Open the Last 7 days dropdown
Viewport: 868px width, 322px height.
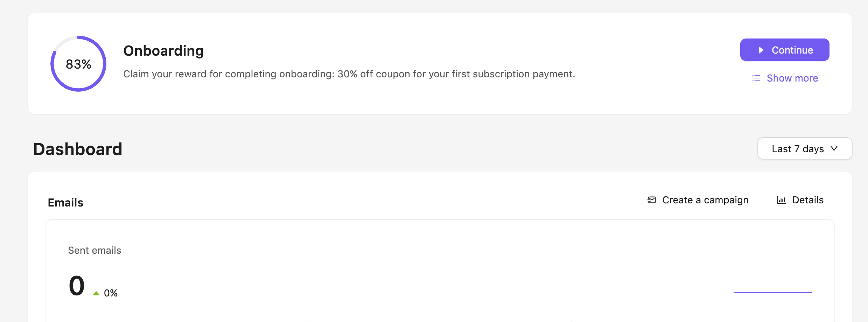798,149
